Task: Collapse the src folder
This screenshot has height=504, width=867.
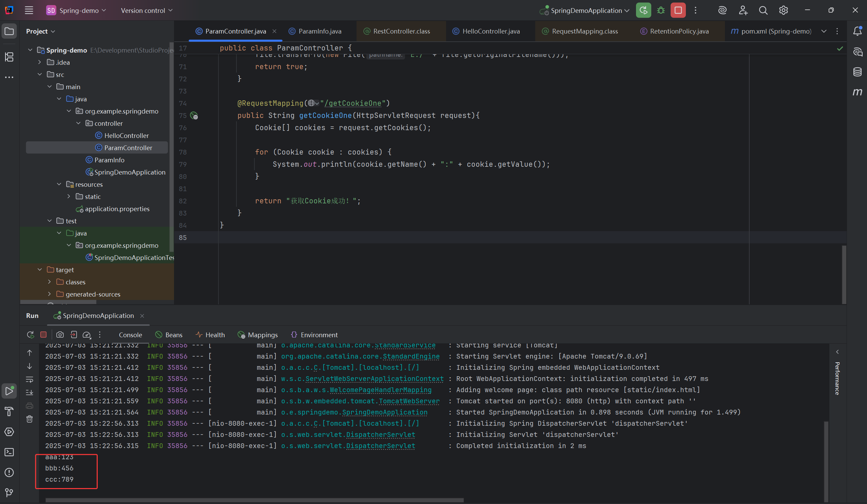Action: [x=40, y=75]
